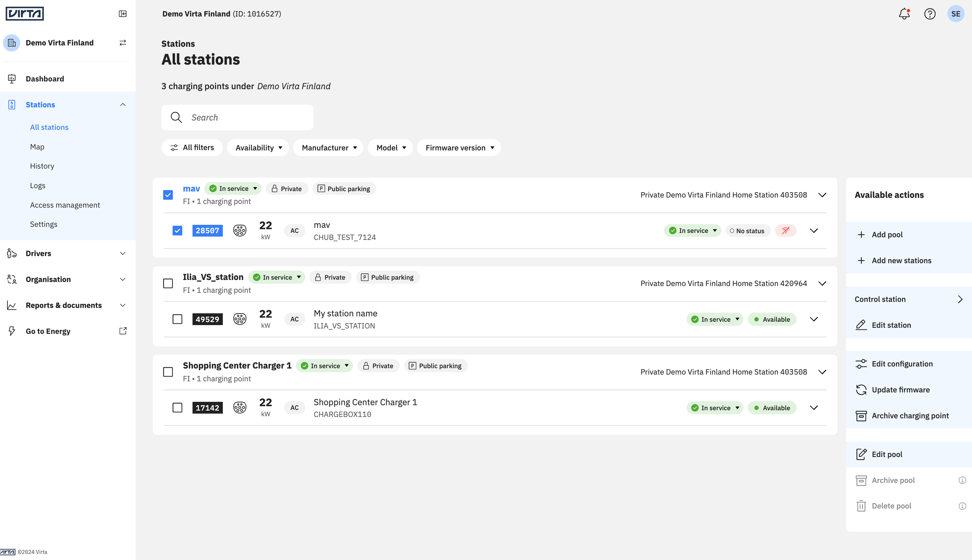
Task: Collapse the sidebar panel icon
Action: click(x=123, y=14)
